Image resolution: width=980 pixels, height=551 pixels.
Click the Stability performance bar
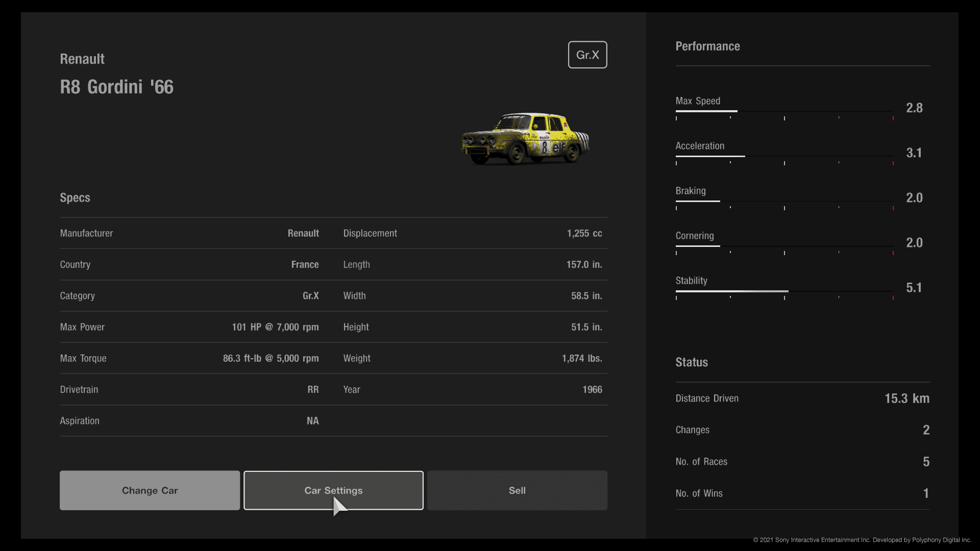pos(785,291)
